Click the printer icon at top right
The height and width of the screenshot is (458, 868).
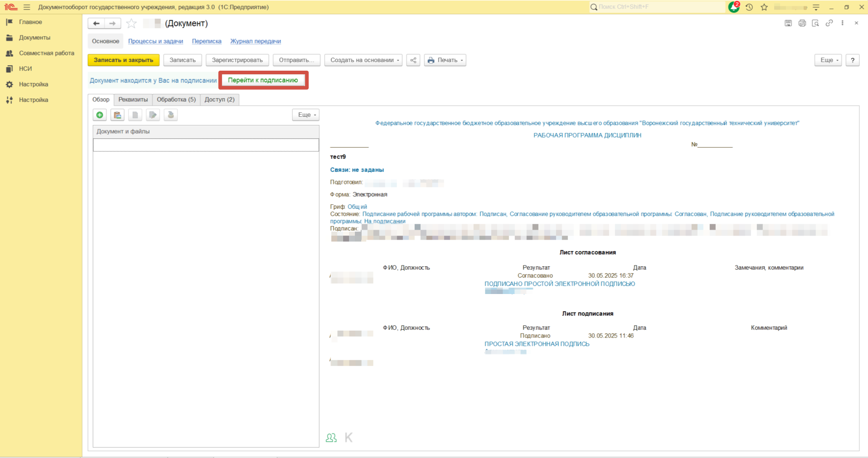pyautogui.click(x=802, y=23)
